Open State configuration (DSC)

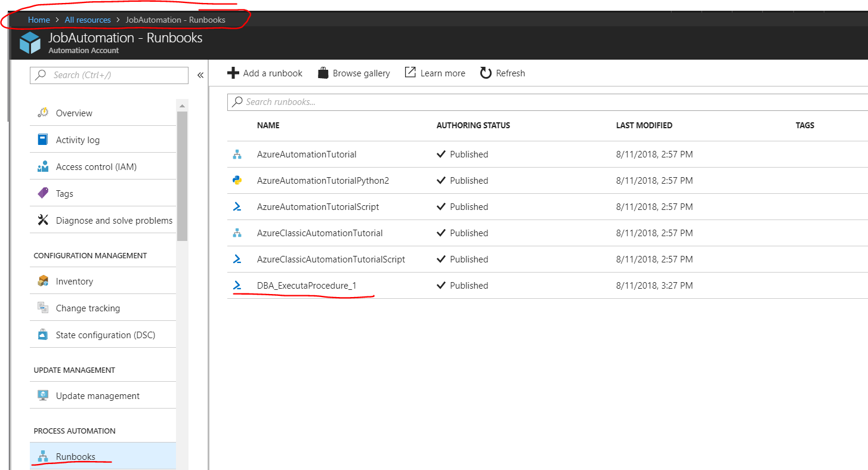click(105, 335)
